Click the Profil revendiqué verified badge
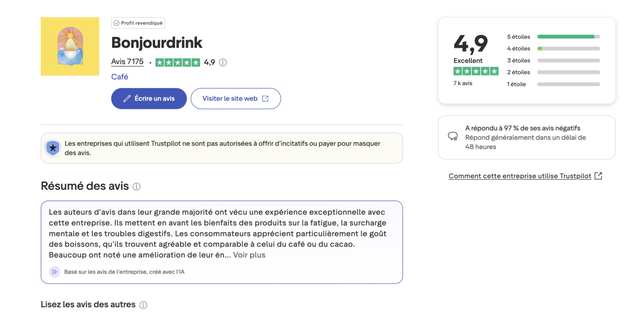Screen dimensions: 644x325 click(138, 23)
